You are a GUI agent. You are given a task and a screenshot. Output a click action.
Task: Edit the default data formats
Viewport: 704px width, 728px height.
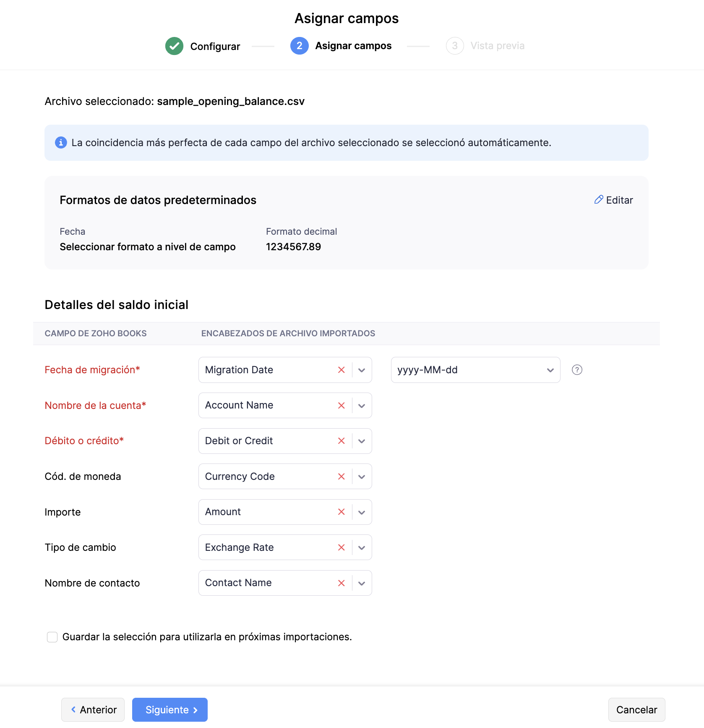(x=614, y=200)
